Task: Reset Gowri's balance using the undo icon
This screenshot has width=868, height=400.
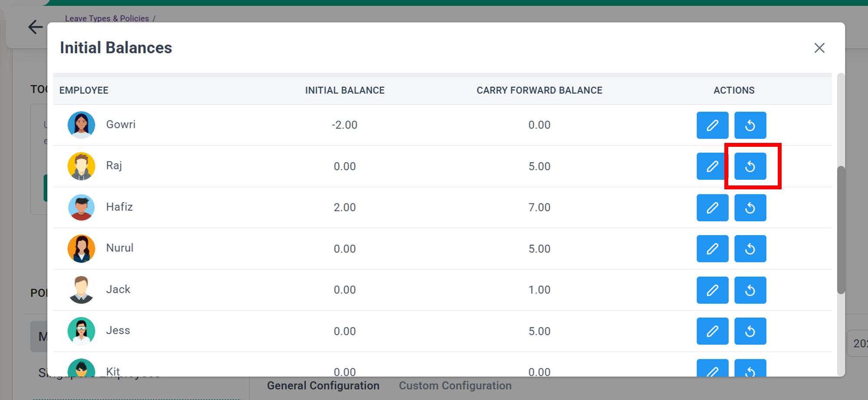Action: tap(750, 126)
